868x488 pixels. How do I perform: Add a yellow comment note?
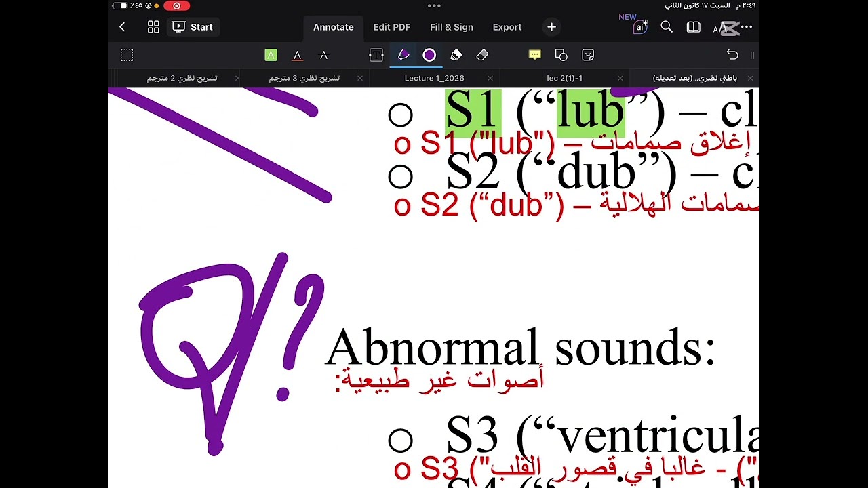[x=534, y=55]
